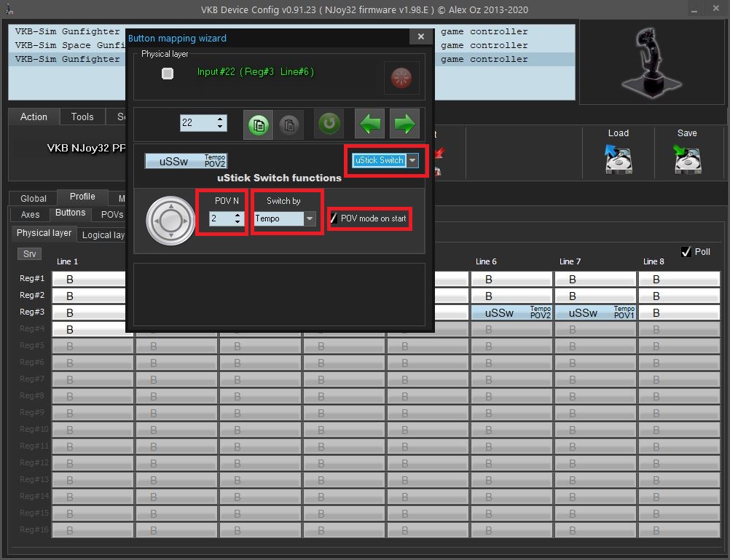
Task: Click the round D-pad uStick icon
Action: (169, 220)
